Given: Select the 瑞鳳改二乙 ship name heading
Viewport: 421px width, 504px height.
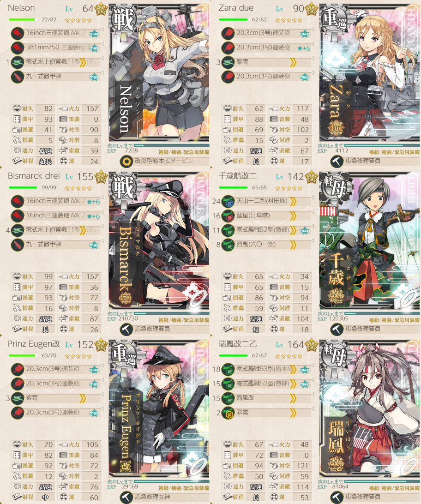Looking at the screenshot, I should [x=237, y=344].
